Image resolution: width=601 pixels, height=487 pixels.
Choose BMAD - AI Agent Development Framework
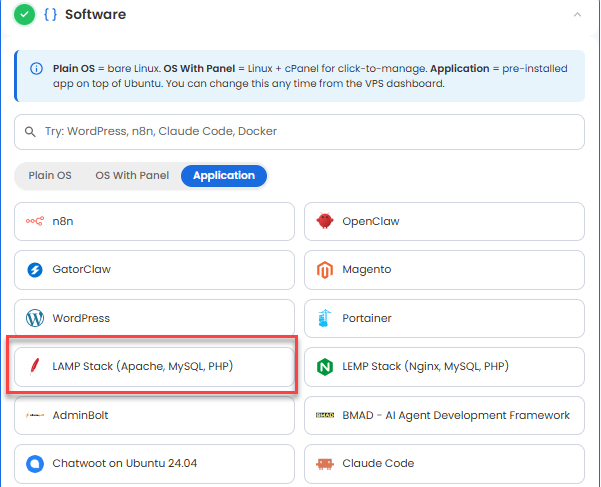(444, 415)
